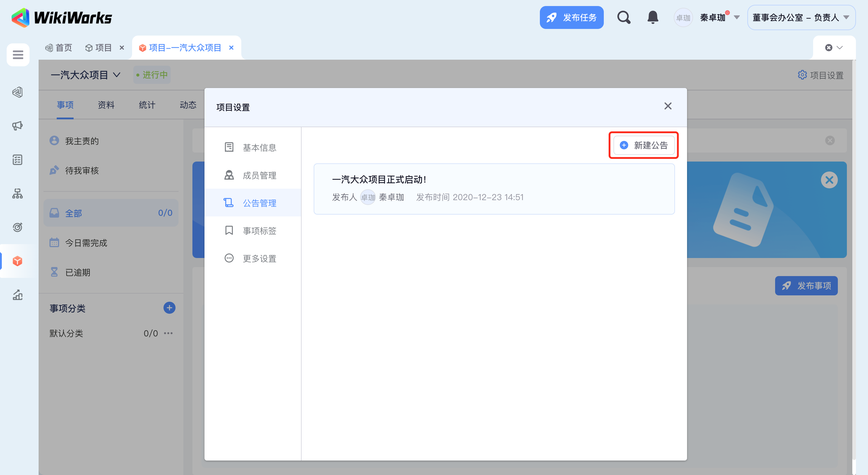868x475 pixels.
Task: Open the notifications bell
Action: coord(653,17)
